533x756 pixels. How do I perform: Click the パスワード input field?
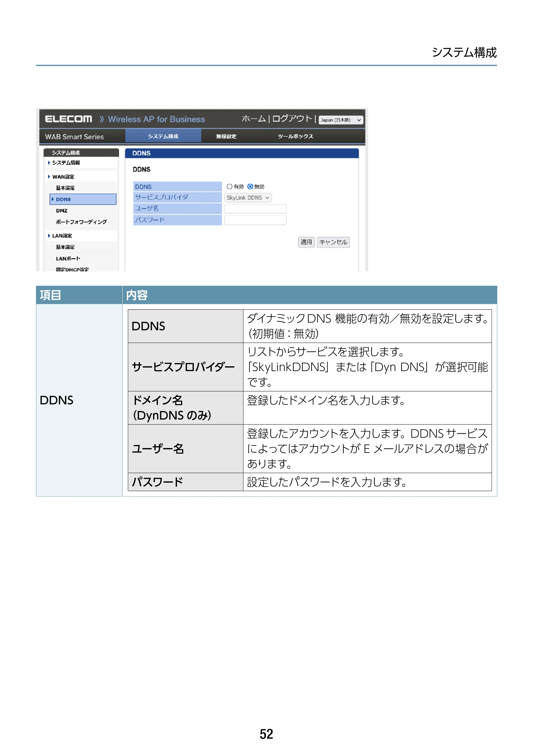coord(255,220)
